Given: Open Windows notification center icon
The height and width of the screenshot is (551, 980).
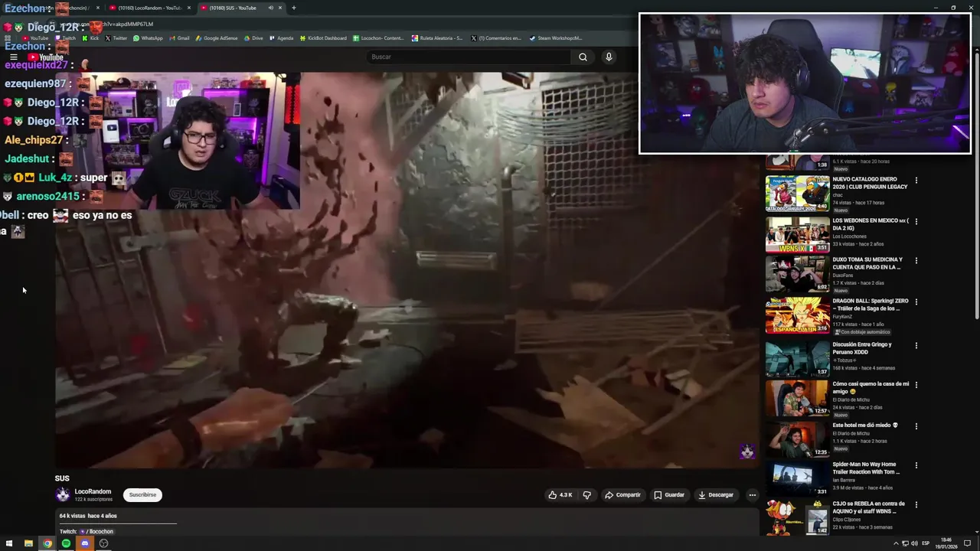Looking at the screenshot, I should (968, 543).
